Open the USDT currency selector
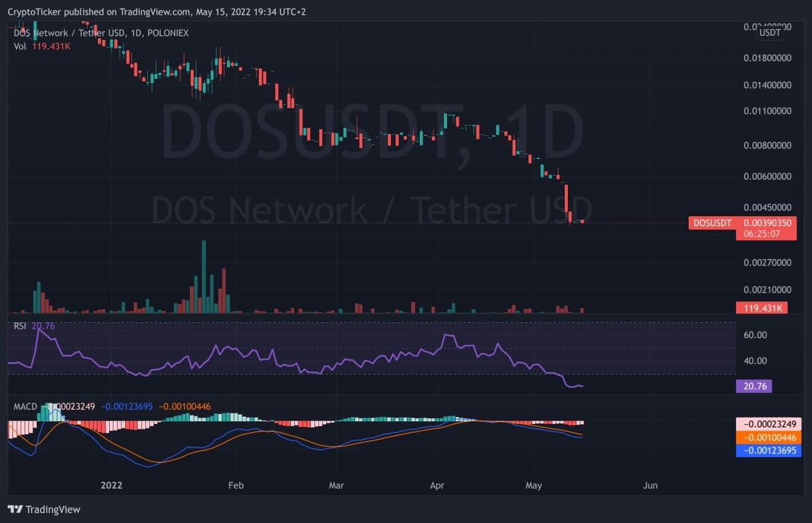 tap(770, 33)
